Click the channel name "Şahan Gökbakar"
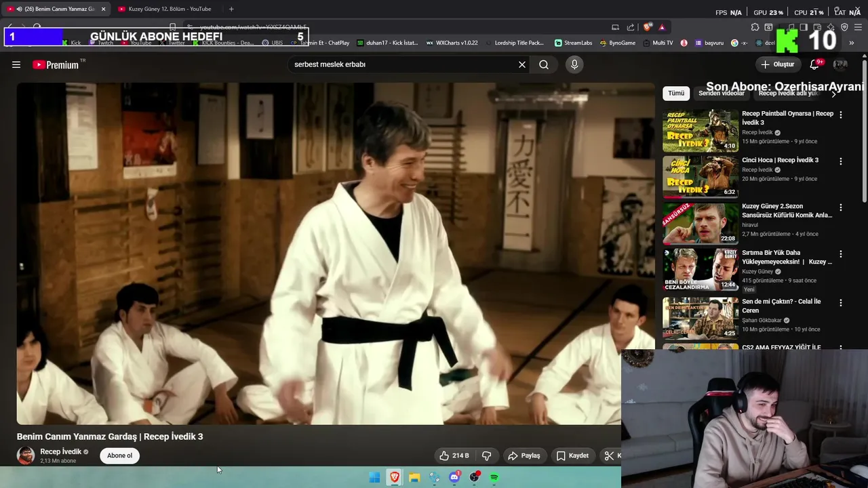 coord(762,321)
